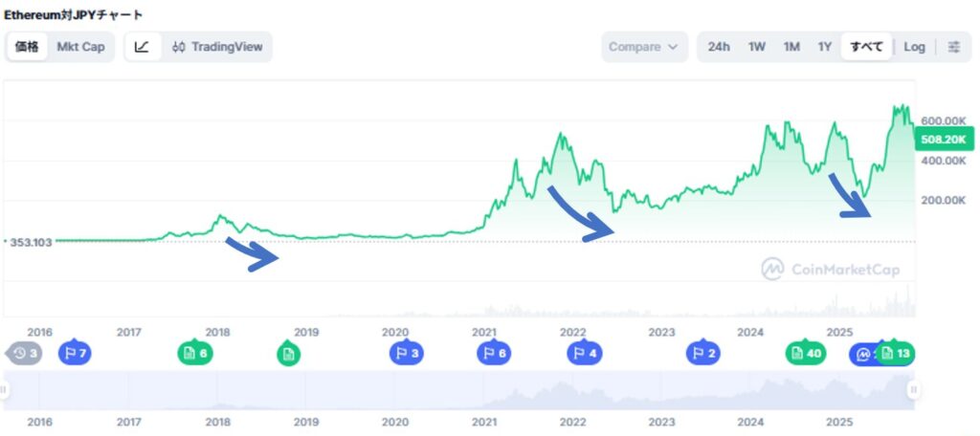
Task: Open chart settings sliders icon
Action: pos(953,47)
